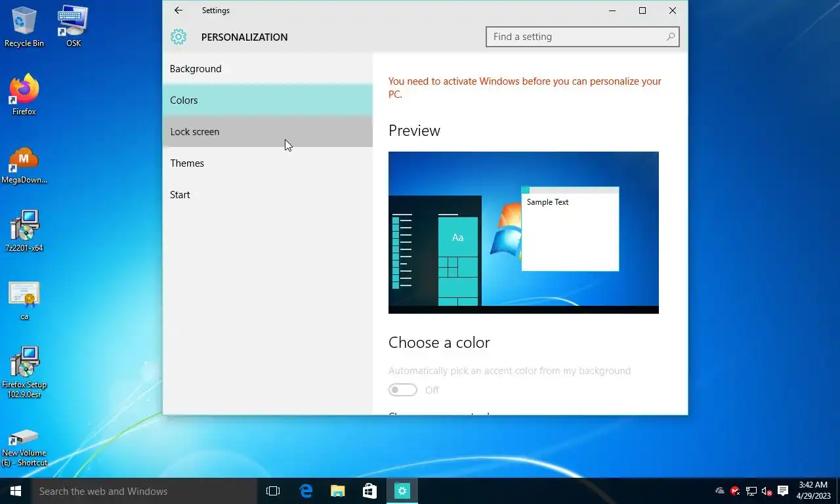Toggle automatic accent color switch
The width and height of the screenshot is (840, 504).
(x=403, y=390)
